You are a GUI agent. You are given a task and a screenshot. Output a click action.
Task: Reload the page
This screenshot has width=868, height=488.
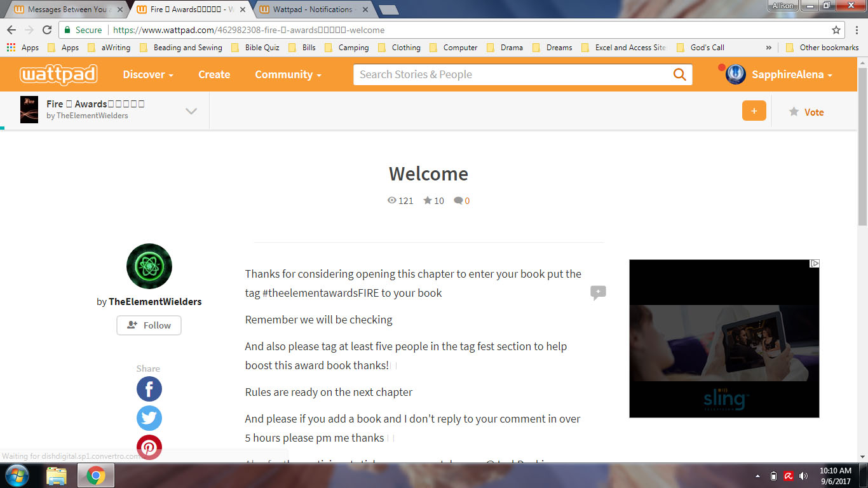[x=46, y=30]
